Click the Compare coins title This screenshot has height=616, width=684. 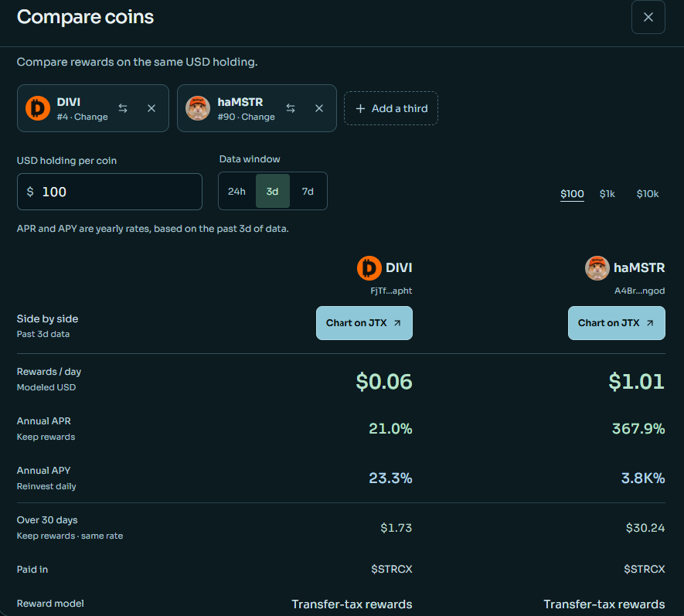pyautogui.click(x=85, y=17)
